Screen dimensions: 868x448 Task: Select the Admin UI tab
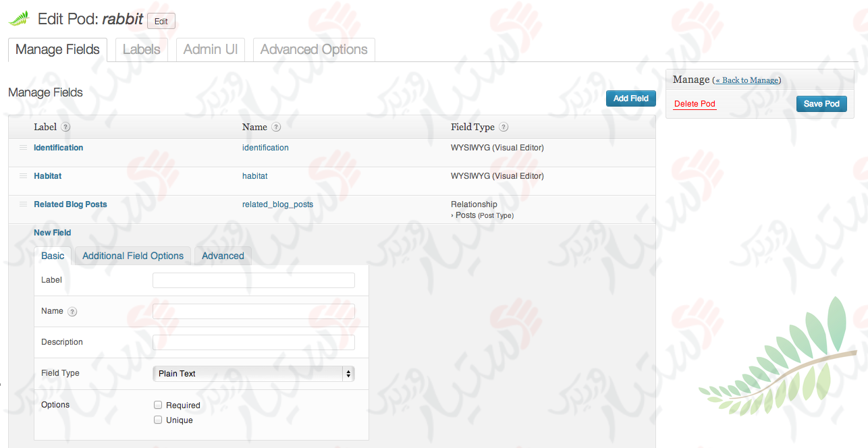[210, 49]
